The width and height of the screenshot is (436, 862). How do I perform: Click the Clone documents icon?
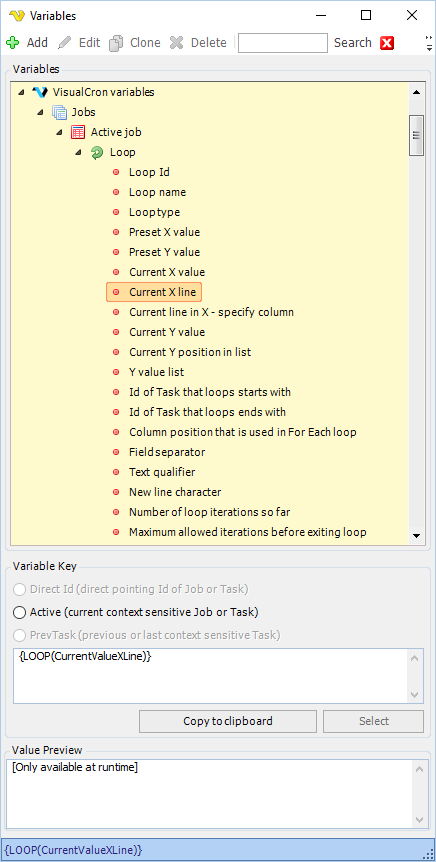pos(116,43)
